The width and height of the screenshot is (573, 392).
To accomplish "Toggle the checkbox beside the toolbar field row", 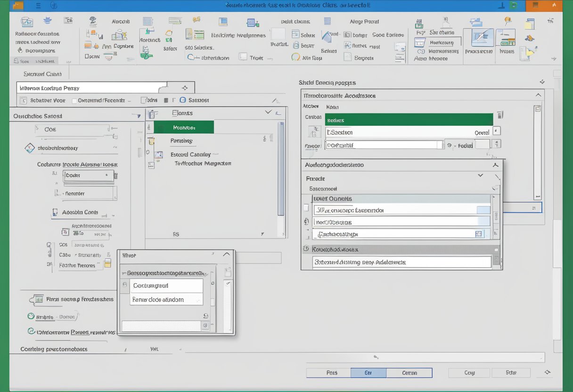I will pos(74,100).
